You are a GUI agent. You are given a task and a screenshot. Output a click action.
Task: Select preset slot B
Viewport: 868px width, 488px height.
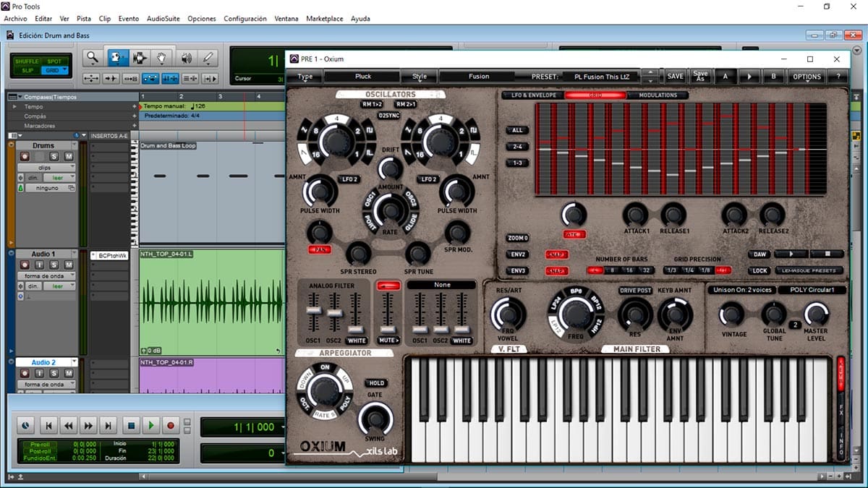[773, 77]
